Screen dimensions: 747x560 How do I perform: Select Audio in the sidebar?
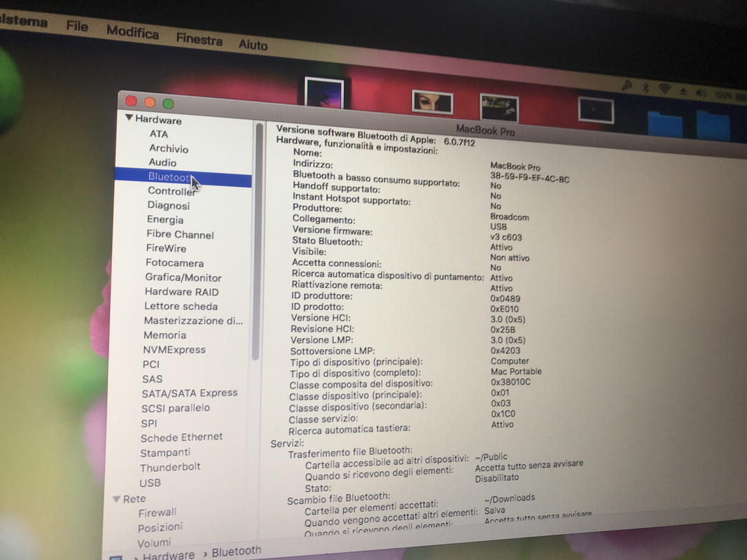(x=162, y=162)
